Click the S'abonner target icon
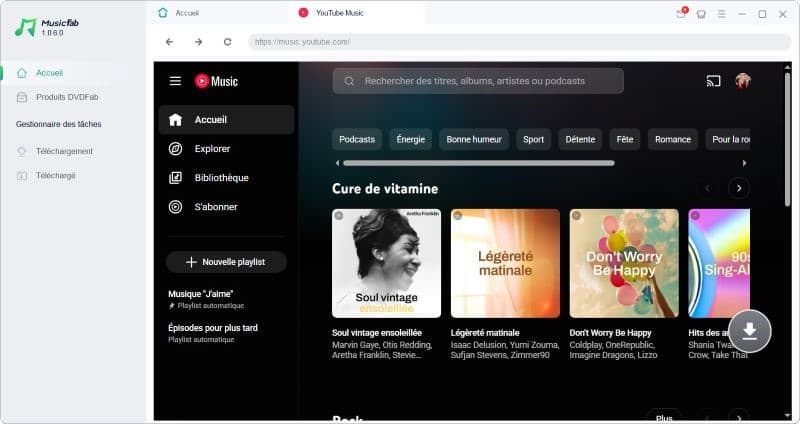This screenshot has height=424, width=800. coord(176,207)
